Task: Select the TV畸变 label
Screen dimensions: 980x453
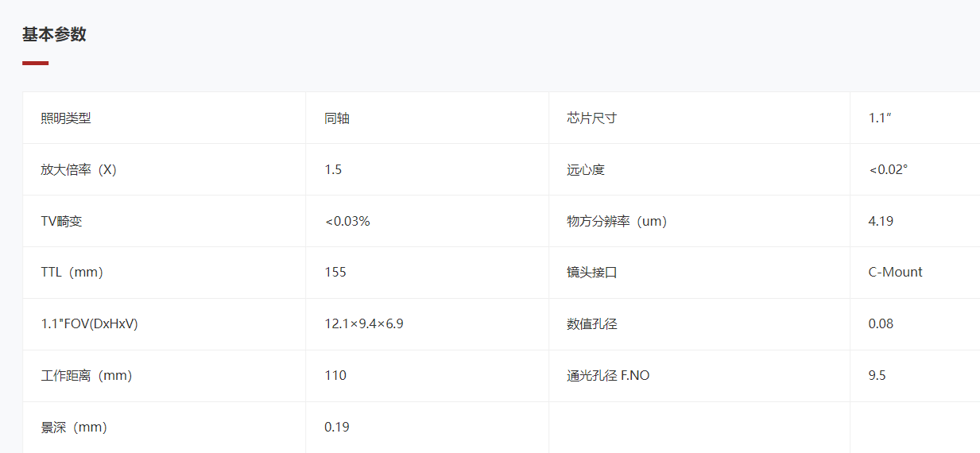Action: tap(61, 222)
